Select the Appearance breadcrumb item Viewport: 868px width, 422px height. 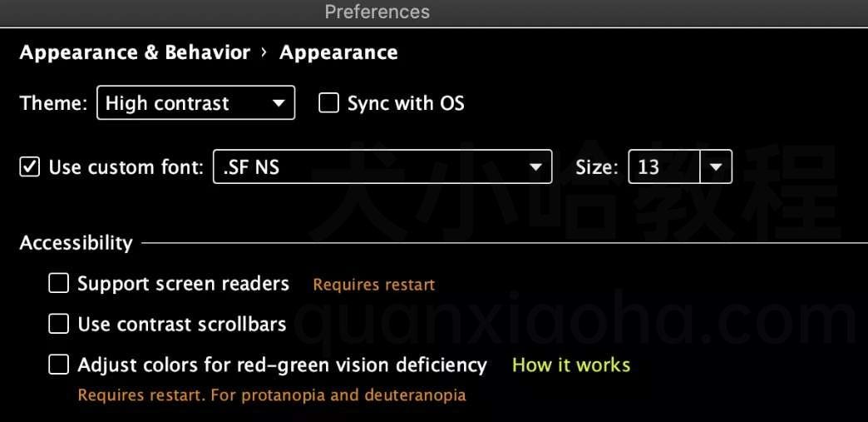pos(338,52)
